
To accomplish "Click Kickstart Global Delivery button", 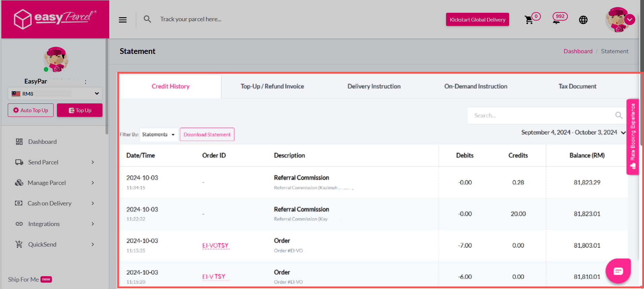I will (x=477, y=20).
